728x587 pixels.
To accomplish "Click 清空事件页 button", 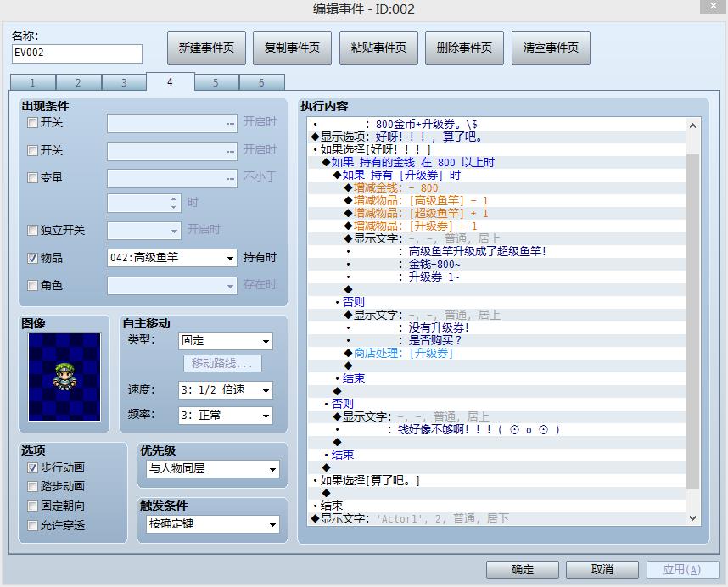I will point(551,48).
